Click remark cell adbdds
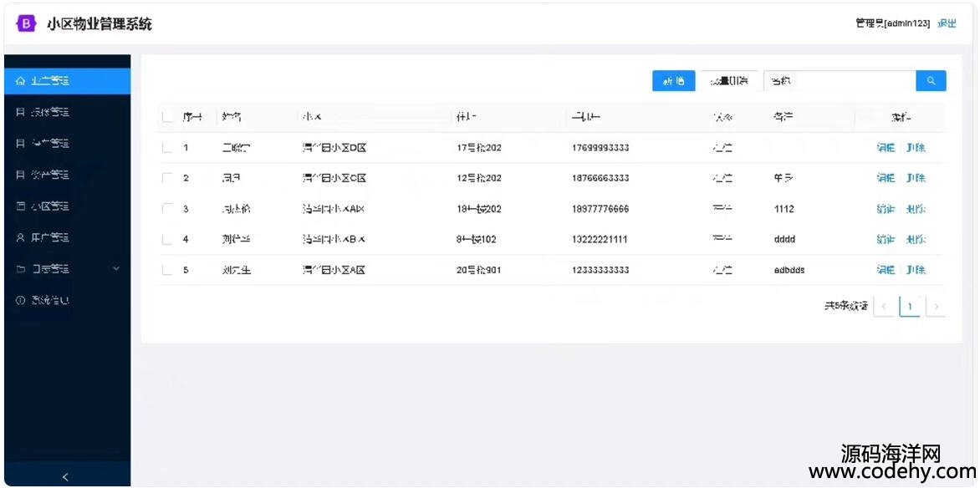Screen dimensions: 980x488 coord(789,270)
